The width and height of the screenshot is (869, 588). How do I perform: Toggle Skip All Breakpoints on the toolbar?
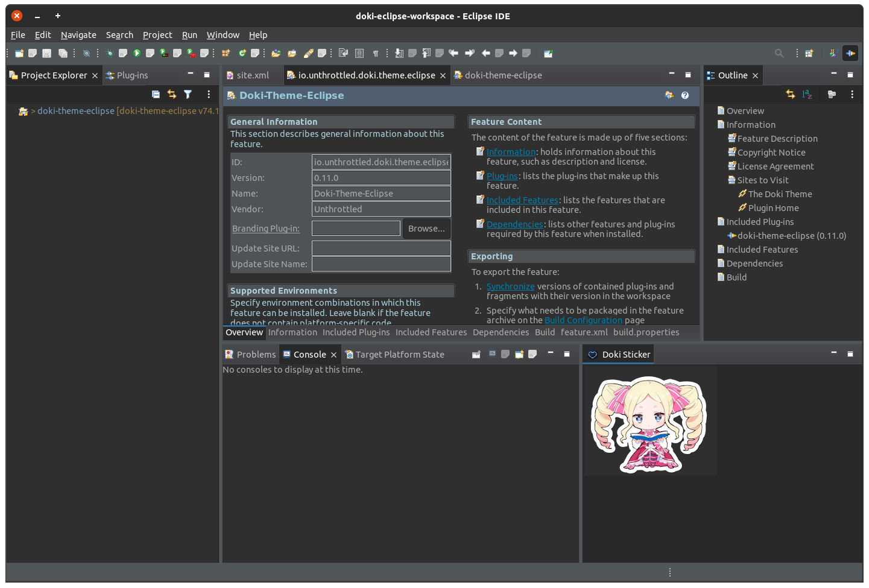point(86,53)
